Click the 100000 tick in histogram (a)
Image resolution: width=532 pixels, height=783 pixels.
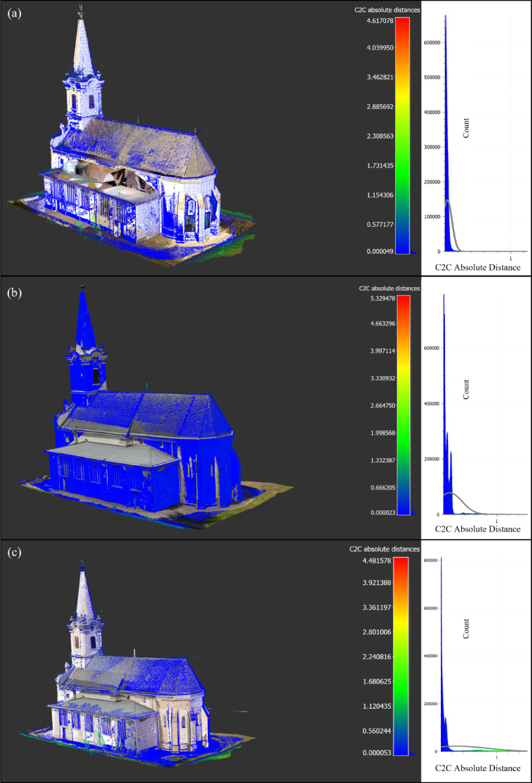click(432, 217)
